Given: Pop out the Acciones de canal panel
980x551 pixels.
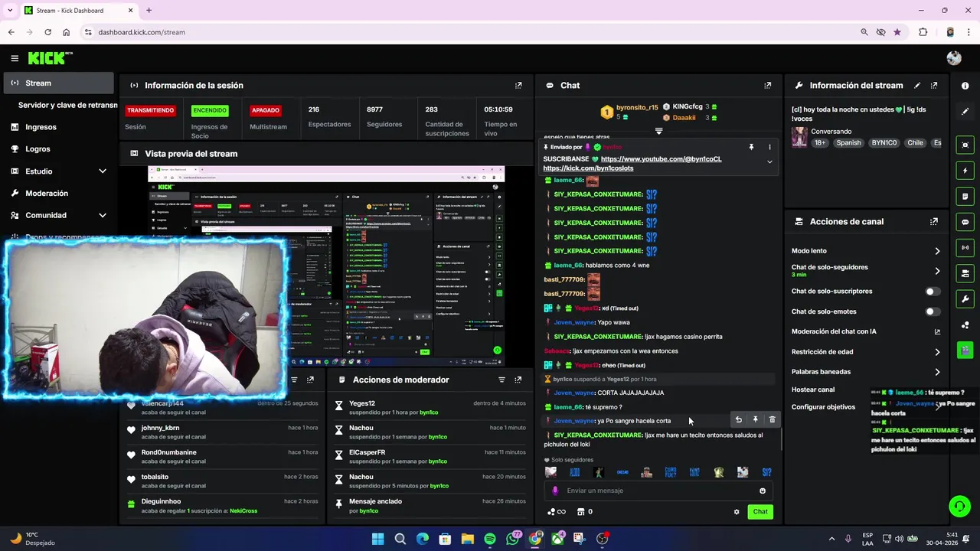Looking at the screenshot, I should point(934,222).
